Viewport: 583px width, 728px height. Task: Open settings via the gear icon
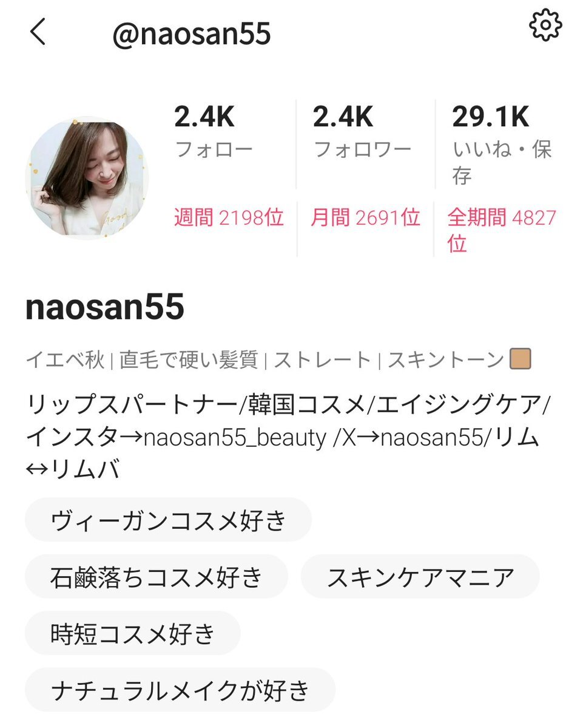[x=545, y=25]
